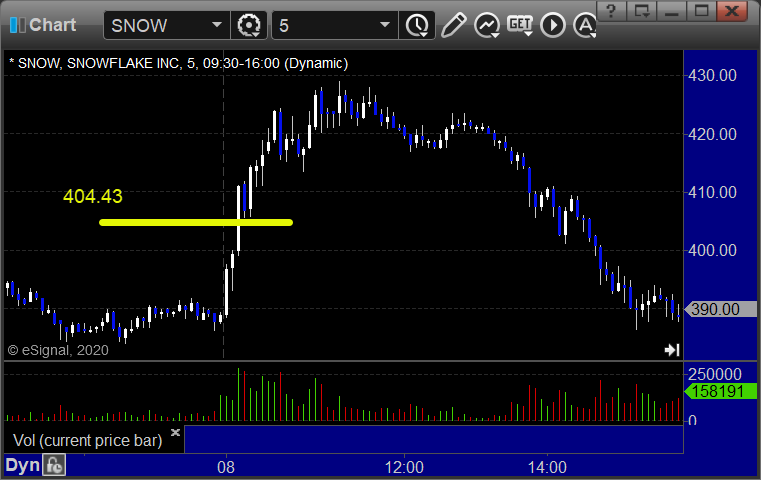Toggle the fc lock icon
Image resolution: width=761 pixels, height=480 pixels.
[x=54, y=465]
